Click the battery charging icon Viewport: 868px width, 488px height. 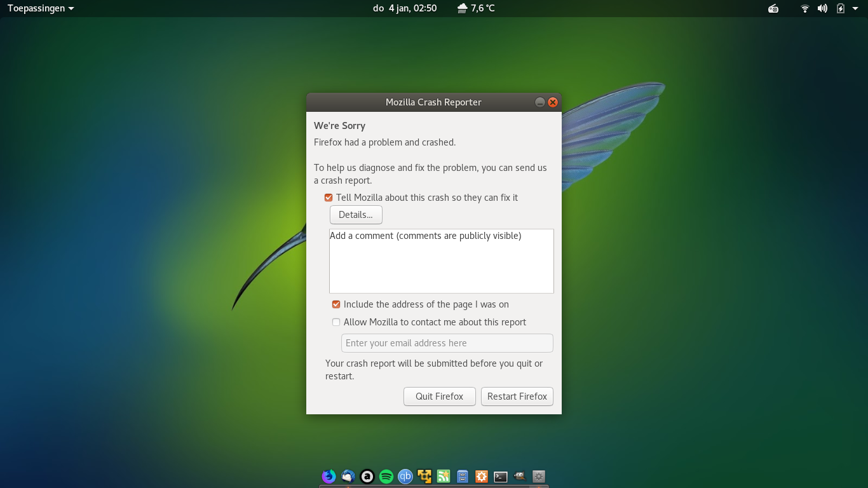coord(841,8)
